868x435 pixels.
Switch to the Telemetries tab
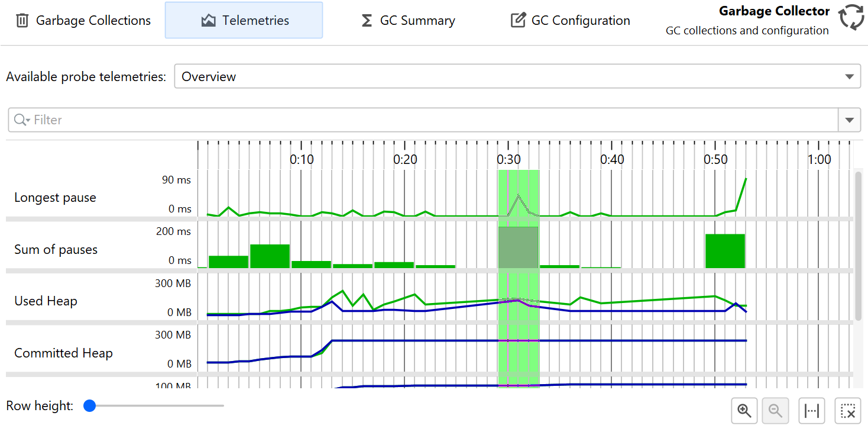[244, 21]
